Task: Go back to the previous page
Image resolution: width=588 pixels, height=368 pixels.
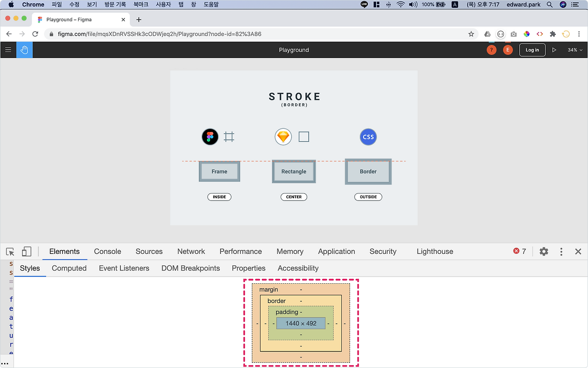Action: pos(9,34)
